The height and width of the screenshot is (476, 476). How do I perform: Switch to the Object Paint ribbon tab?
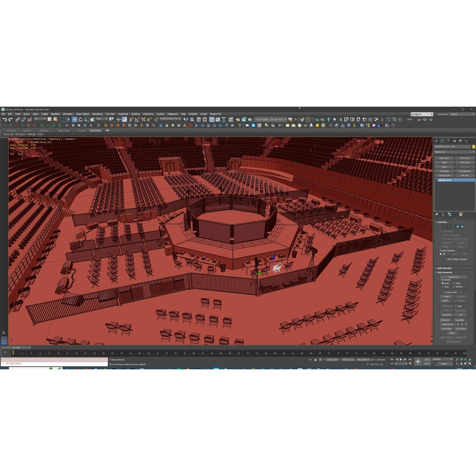point(63,130)
